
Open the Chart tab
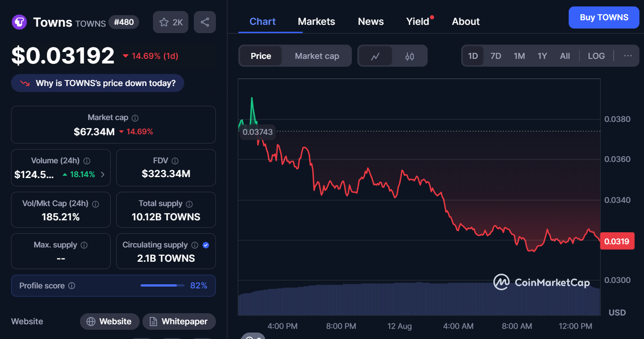(263, 22)
